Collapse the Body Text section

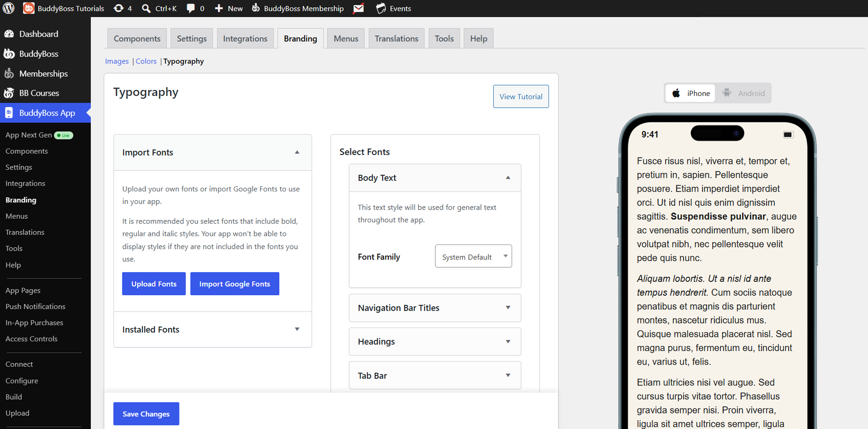(x=508, y=178)
